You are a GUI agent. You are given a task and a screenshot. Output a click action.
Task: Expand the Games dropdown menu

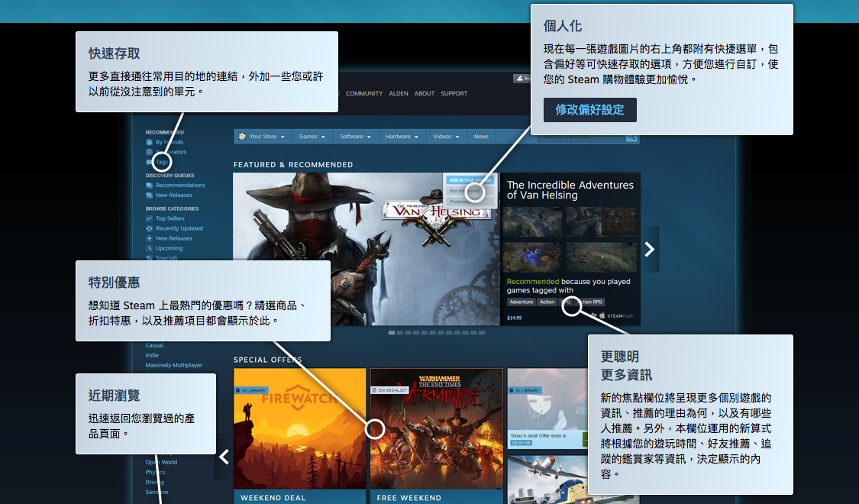click(312, 137)
